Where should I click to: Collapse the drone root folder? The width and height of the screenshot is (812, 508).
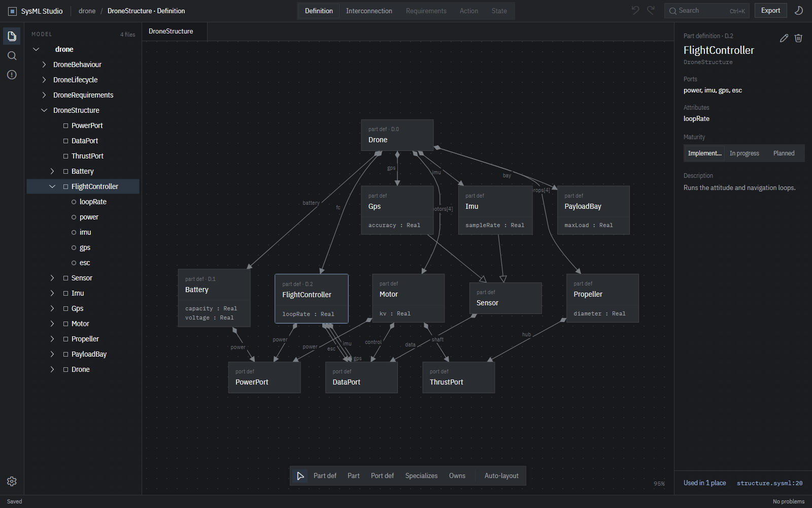pyautogui.click(x=36, y=49)
